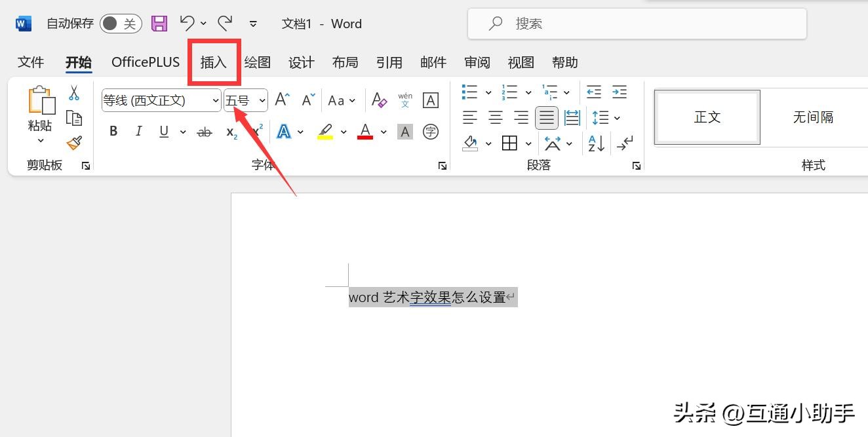Expand the line spacing dropdown

click(x=617, y=118)
